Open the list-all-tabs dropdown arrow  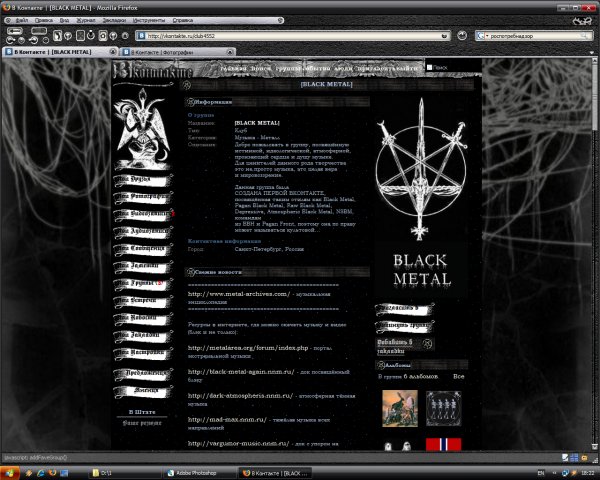tap(593, 52)
